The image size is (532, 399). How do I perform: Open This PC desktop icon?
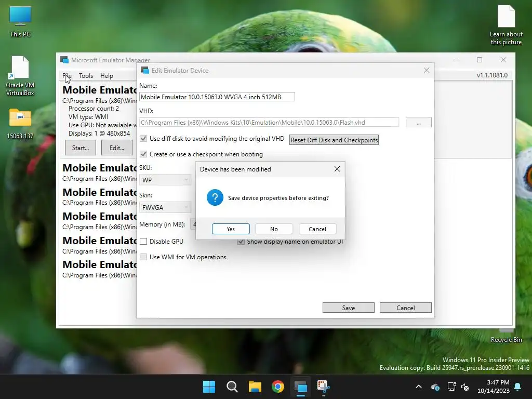coord(20,21)
